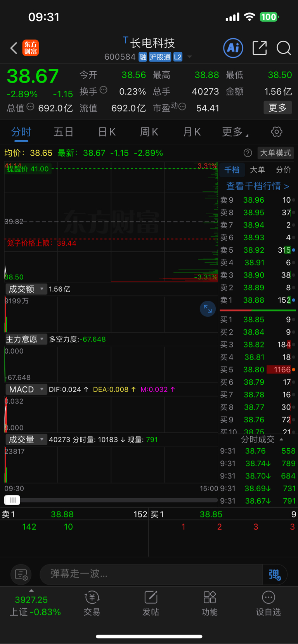Open the 交易 trade icon
The height and width of the screenshot is (644, 298).
(x=92, y=604)
